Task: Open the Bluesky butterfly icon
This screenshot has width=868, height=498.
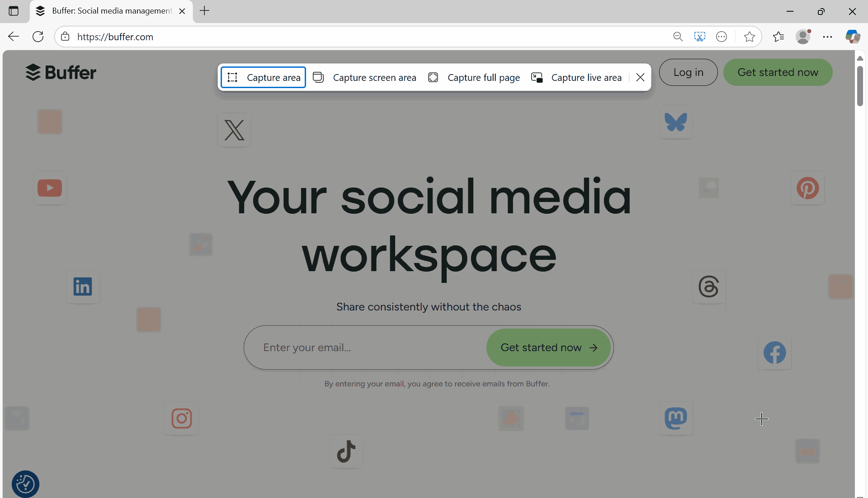Action: [675, 122]
